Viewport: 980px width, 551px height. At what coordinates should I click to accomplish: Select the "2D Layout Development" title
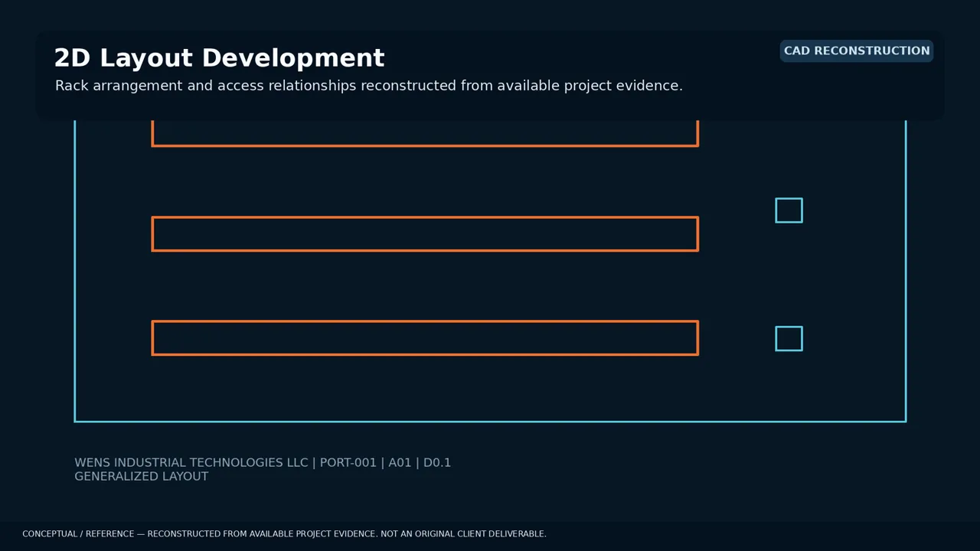[x=219, y=58]
